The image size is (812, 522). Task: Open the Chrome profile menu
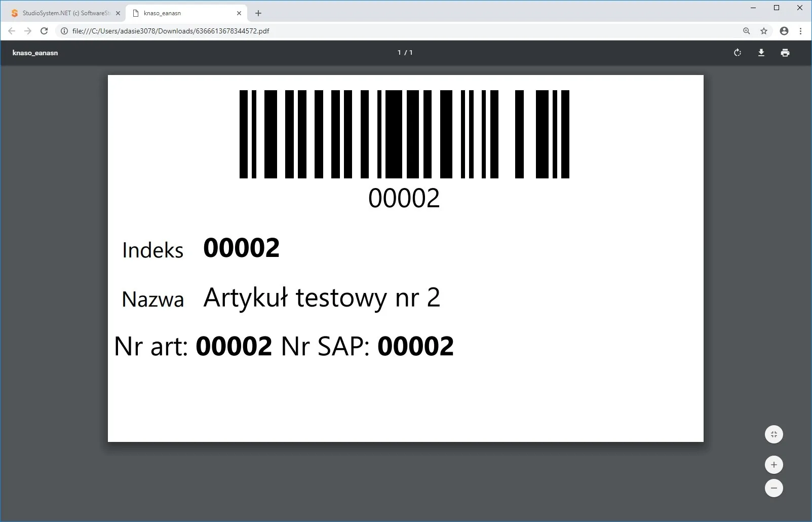784,31
